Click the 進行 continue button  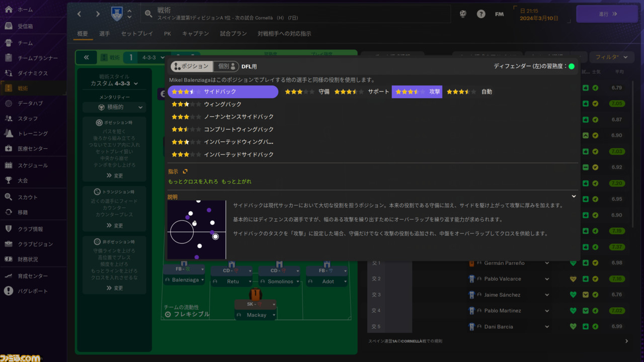tap(607, 14)
